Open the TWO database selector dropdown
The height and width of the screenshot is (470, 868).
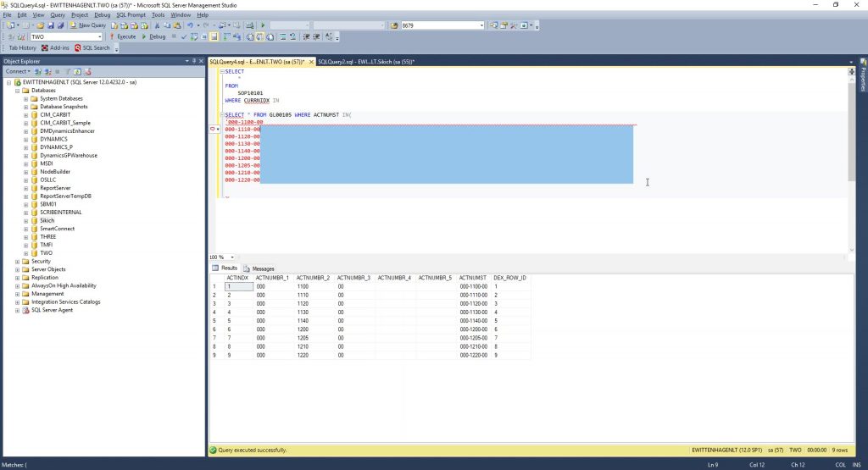click(99, 37)
